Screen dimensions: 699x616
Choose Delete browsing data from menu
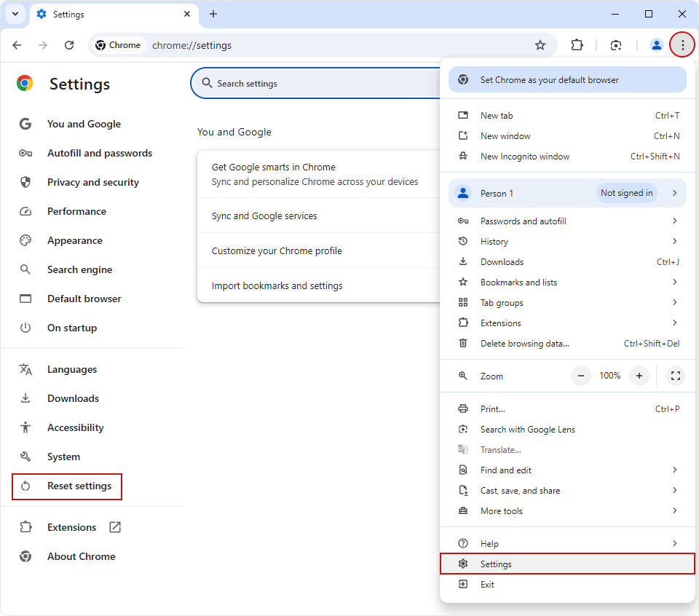567,344
